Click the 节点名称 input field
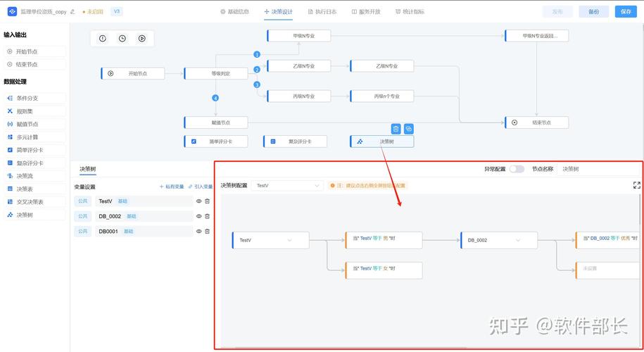 coord(598,169)
